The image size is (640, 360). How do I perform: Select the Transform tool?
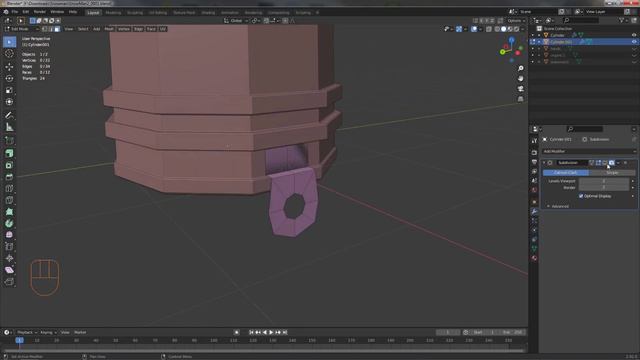tap(9, 102)
